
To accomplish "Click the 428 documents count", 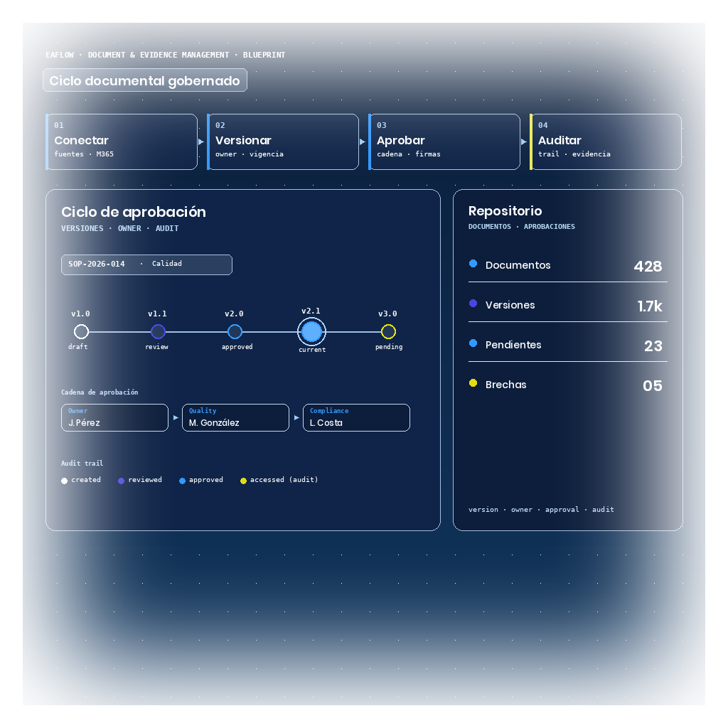I will [648, 266].
